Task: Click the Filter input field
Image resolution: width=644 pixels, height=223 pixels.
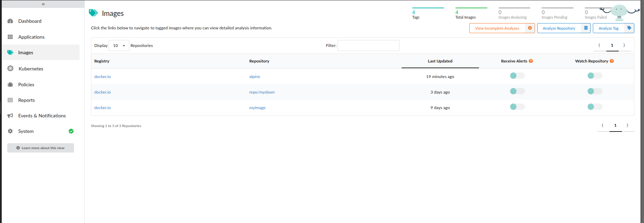Action: (368, 46)
